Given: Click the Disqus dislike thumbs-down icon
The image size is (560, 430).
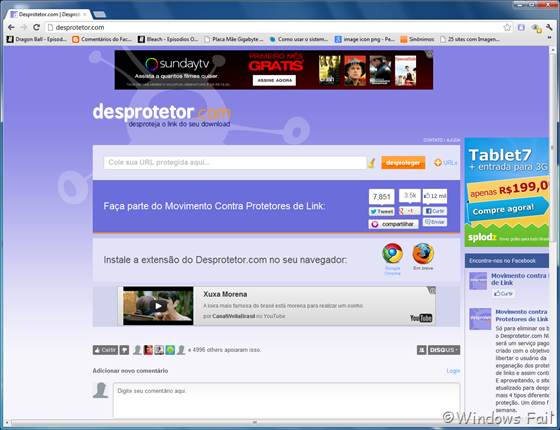Looking at the screenshot, I should tap(124, 350).
